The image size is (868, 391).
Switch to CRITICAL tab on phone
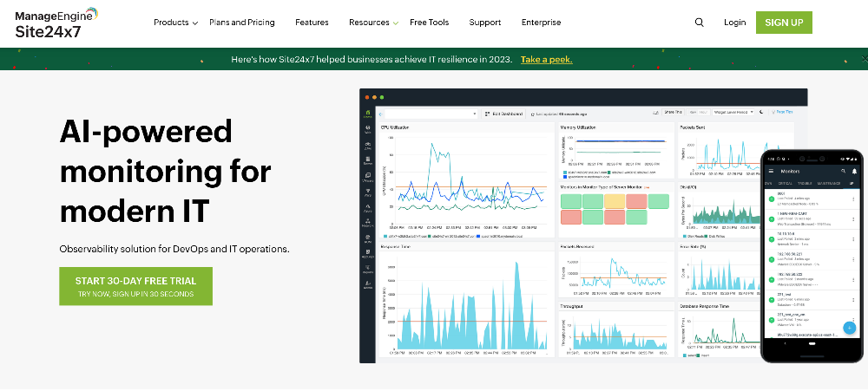tap(785, 184)
